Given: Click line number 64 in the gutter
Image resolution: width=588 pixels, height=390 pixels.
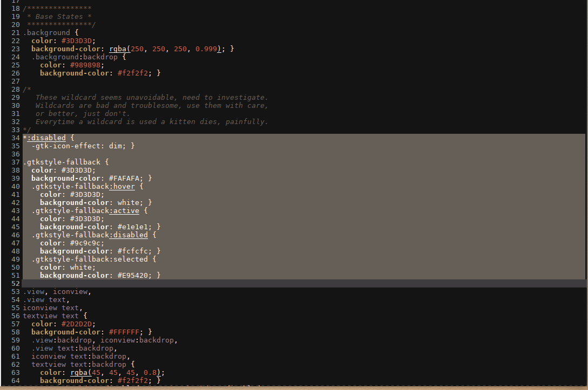Looking at the screenshot, I should [15, 381].
